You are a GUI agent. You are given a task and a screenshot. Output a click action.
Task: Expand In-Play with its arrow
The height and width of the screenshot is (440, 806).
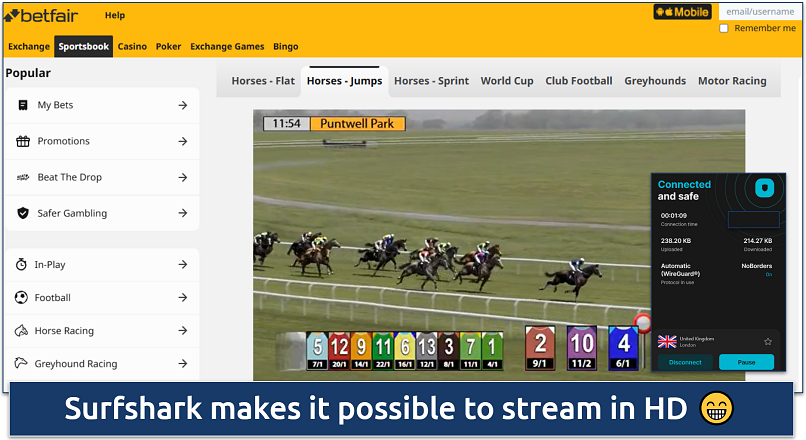182,264
